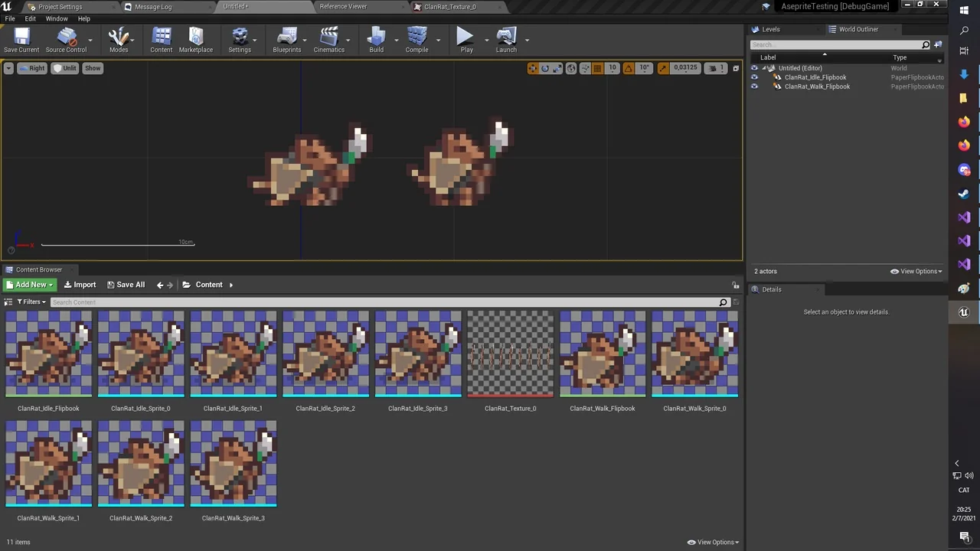Expand the Filters dropdown in Content Browser
980x551 pixels.
31,302
